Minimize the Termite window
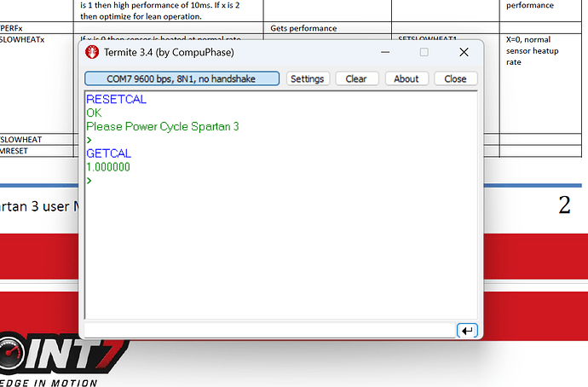Viewport: 588px width, 387px height. pyautogui.click(x=385, y=52)
